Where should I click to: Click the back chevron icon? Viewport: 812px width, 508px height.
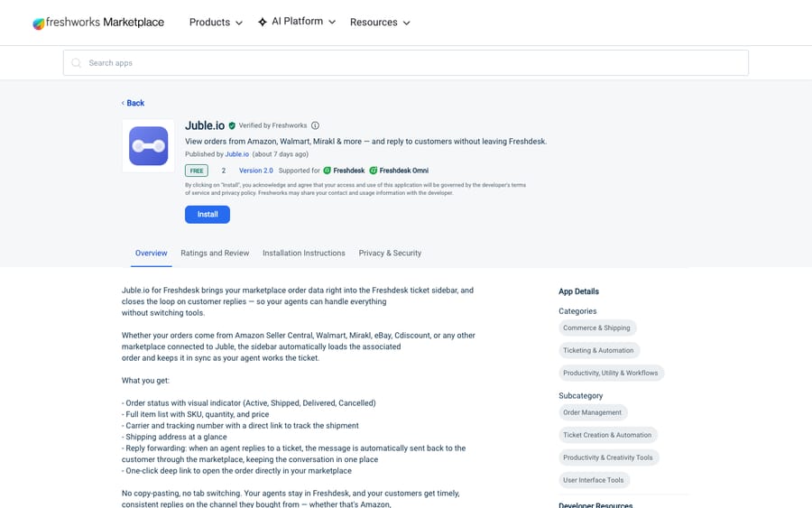tap(123, 103)
